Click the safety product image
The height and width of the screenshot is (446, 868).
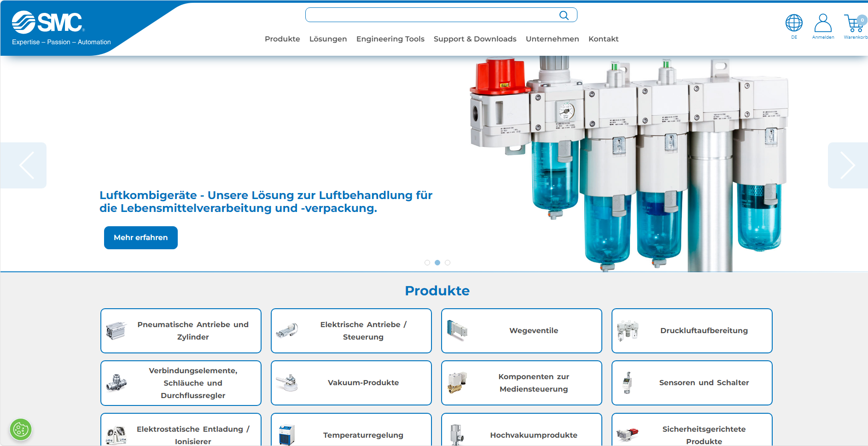[628, 434]
